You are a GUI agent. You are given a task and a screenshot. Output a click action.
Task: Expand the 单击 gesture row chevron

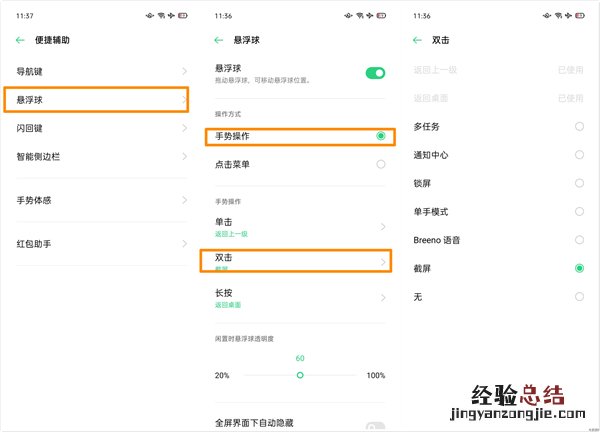pyautogui.click(x=381, y=226)
